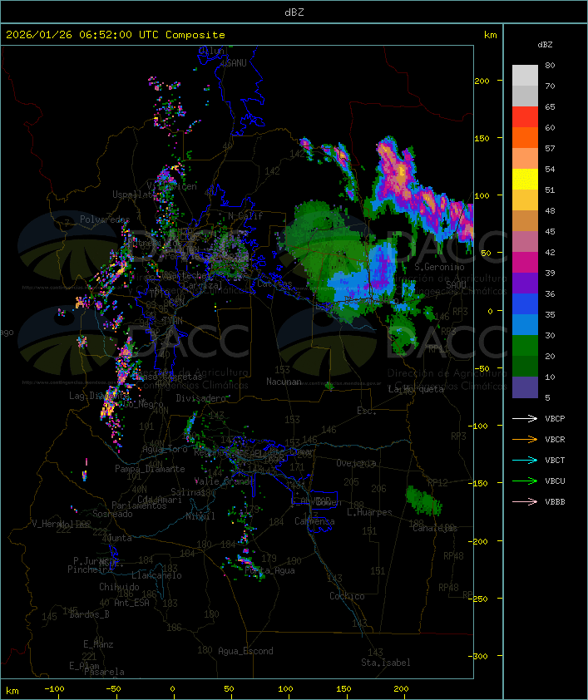The width and height of the screenshot is (588, 700).
Task: Click the white VBCP arrow icon
Action: tap(525, 419)
